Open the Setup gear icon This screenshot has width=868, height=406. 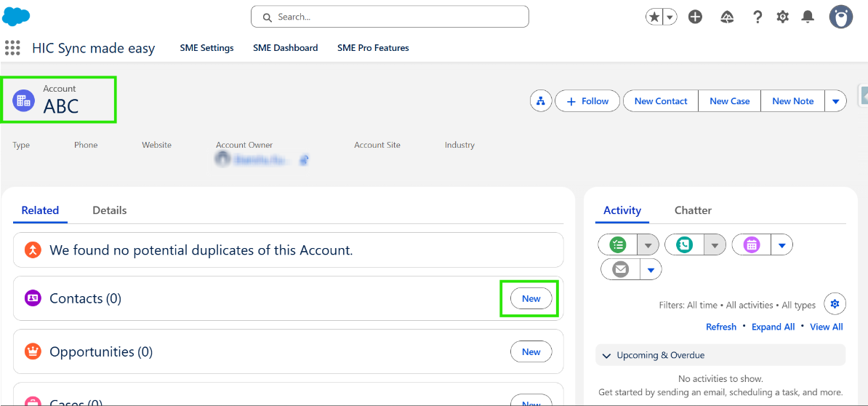point(782,17)
